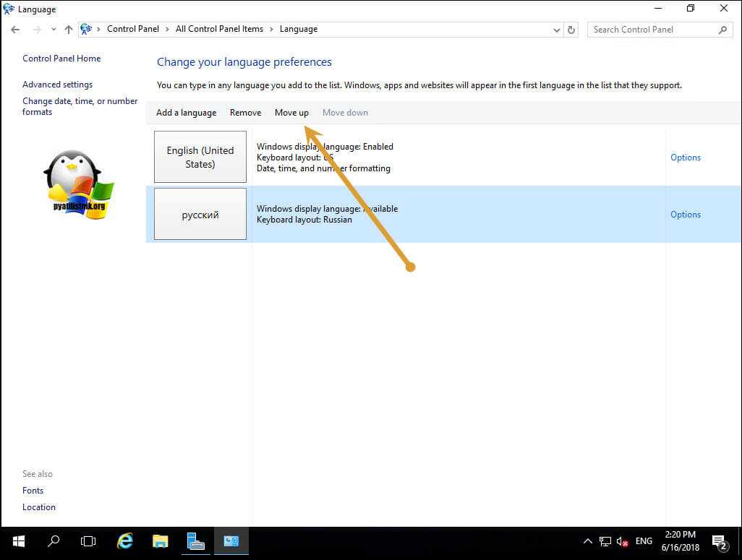Viewport: 742px width, 560px height.
Task: Click the Search Control Panel field
Action: click(651, 30)
